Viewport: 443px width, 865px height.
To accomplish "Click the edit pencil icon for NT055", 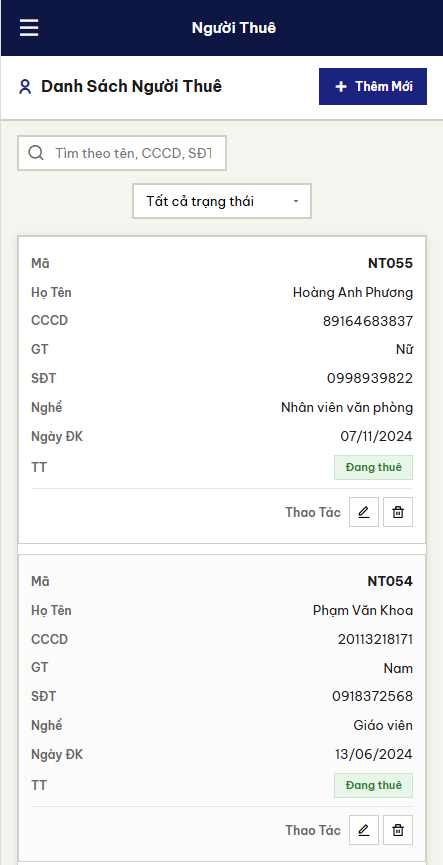I will [364, 512].
